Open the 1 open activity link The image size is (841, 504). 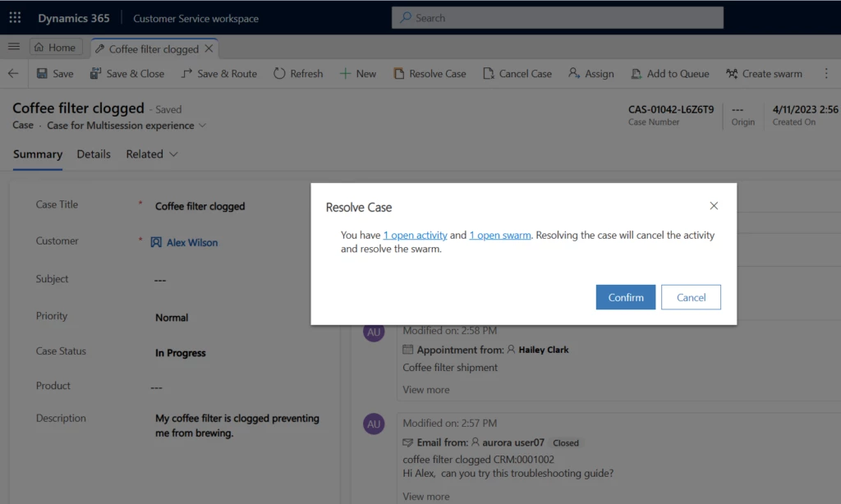coord(416,234)
